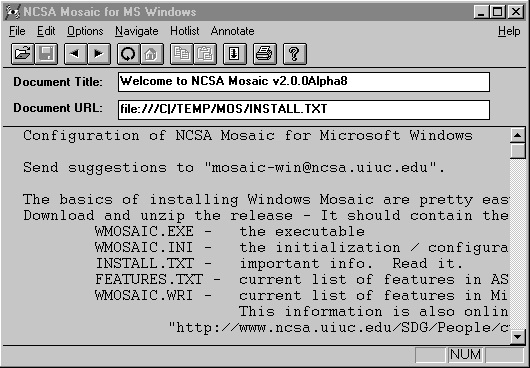This screenshot has width=530, height=368.
Task: Open the Options menu
Action: pyautogui.click(x=85, y=31)
